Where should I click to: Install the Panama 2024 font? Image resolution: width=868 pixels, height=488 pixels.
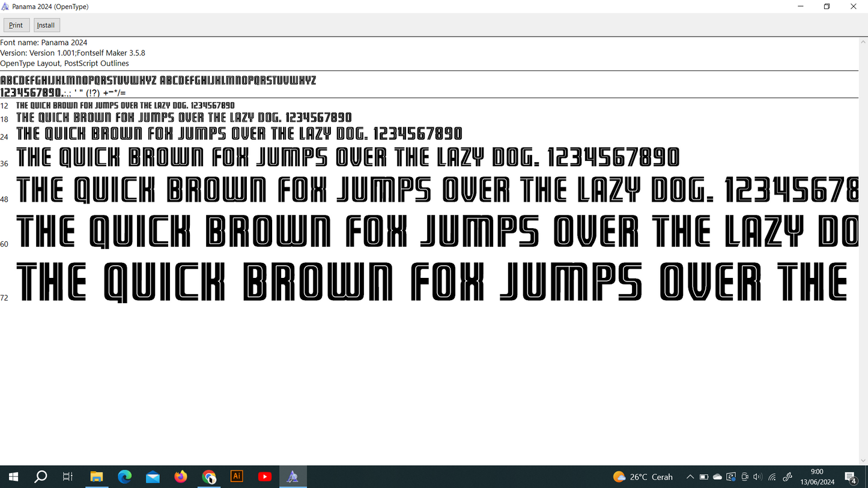(x=46, y=25)
